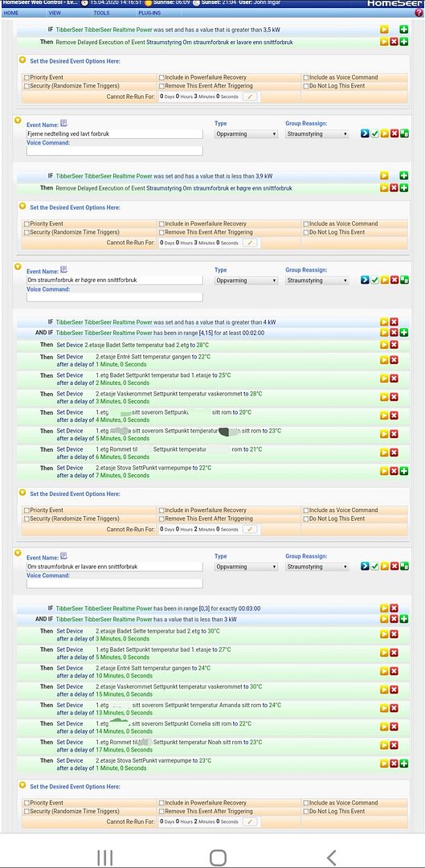Edit the 'bad 2.etg to 28°C' action
This screenshot has width=425, height=868.
pos(384,345)
